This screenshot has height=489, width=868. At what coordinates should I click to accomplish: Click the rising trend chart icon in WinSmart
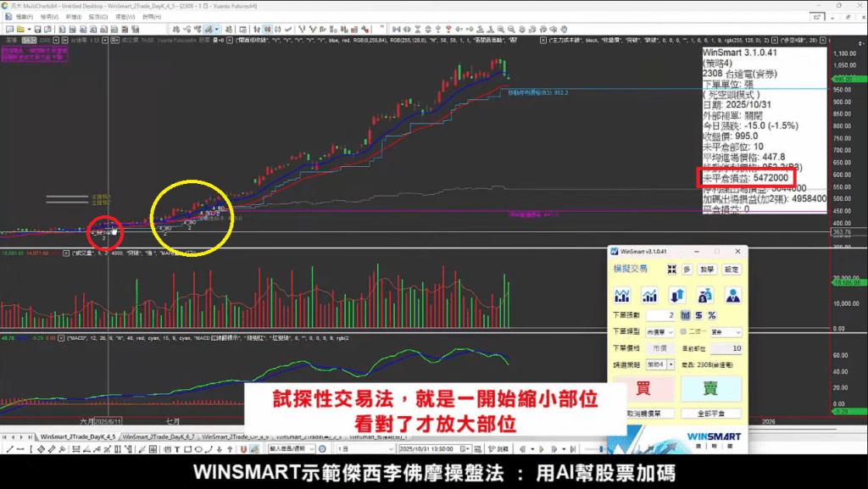tap(650, 295)
